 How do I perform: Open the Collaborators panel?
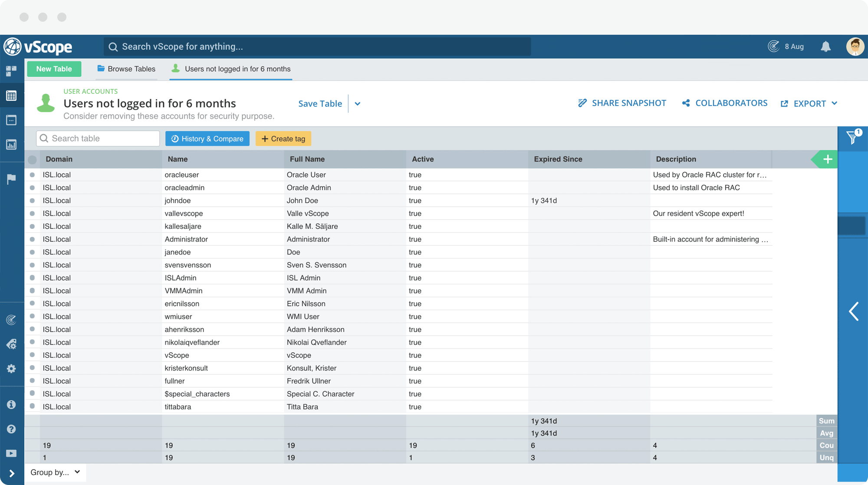724,103
